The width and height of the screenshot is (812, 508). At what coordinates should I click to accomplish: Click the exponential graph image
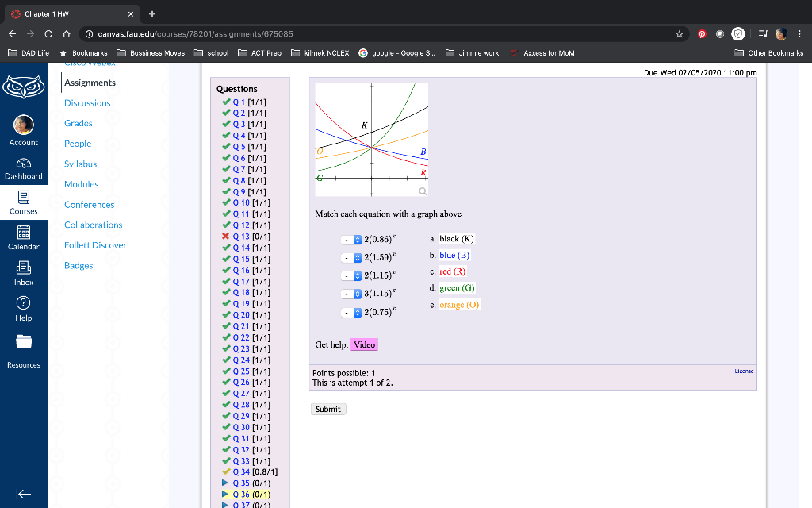coord(371,140)
